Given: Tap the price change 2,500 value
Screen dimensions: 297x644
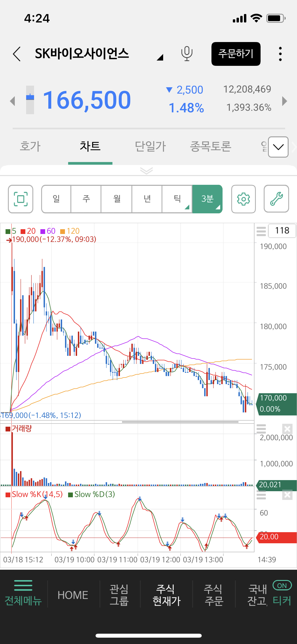Looking at the screenshot, I should (190, 90).
